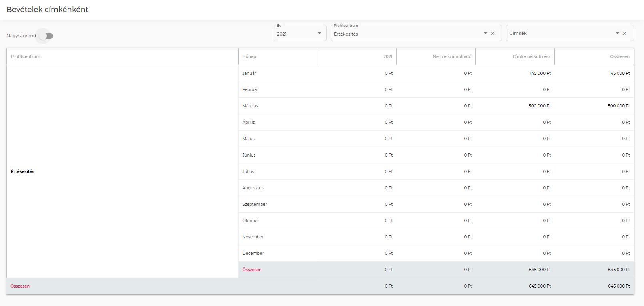Expand the Címkék dropdown arrow
Screen dimensions: 644x306
tap(618, 33)
